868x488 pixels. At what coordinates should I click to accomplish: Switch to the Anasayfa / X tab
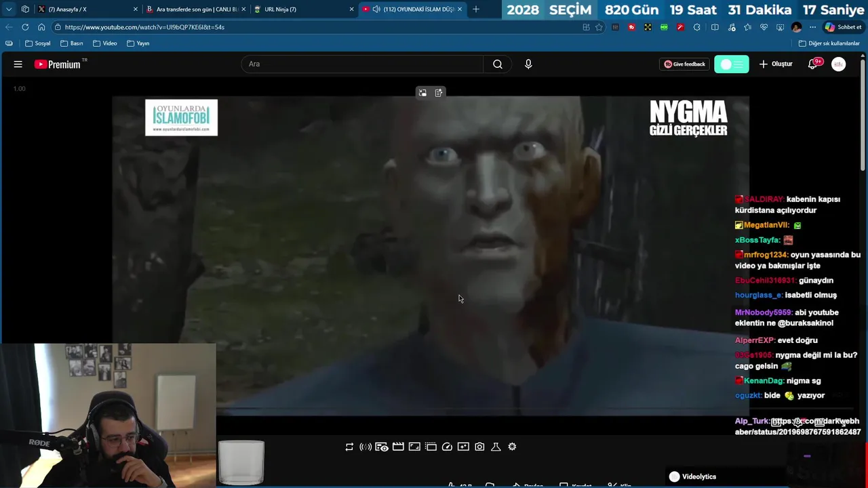point(87,9)
